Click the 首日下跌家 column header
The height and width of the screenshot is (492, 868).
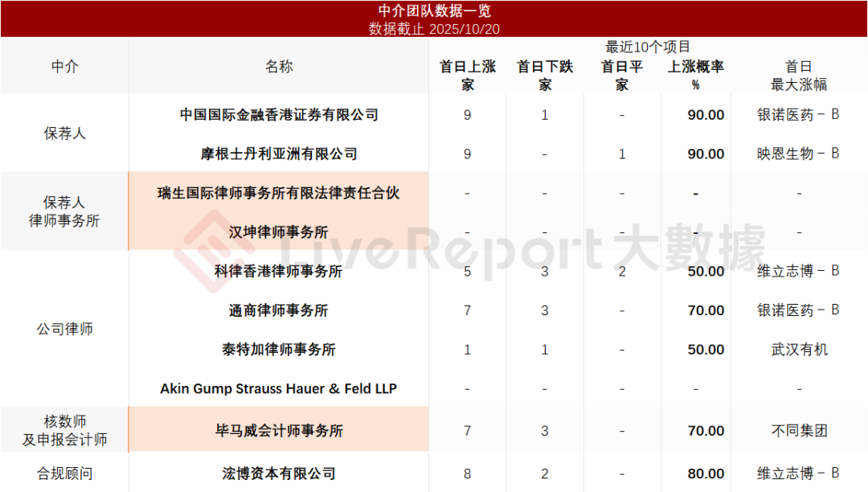tap(545, 76)
